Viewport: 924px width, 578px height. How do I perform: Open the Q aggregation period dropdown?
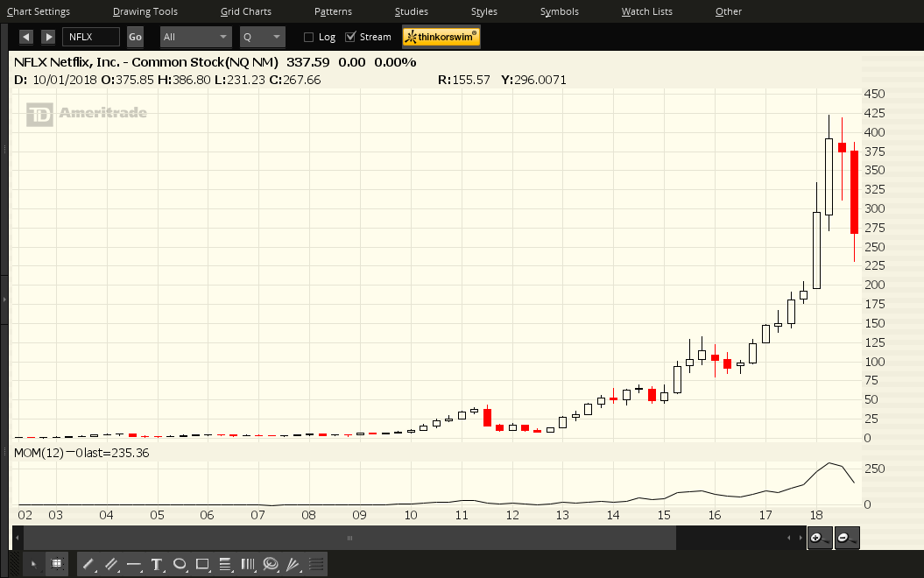[x=262, y=37]
